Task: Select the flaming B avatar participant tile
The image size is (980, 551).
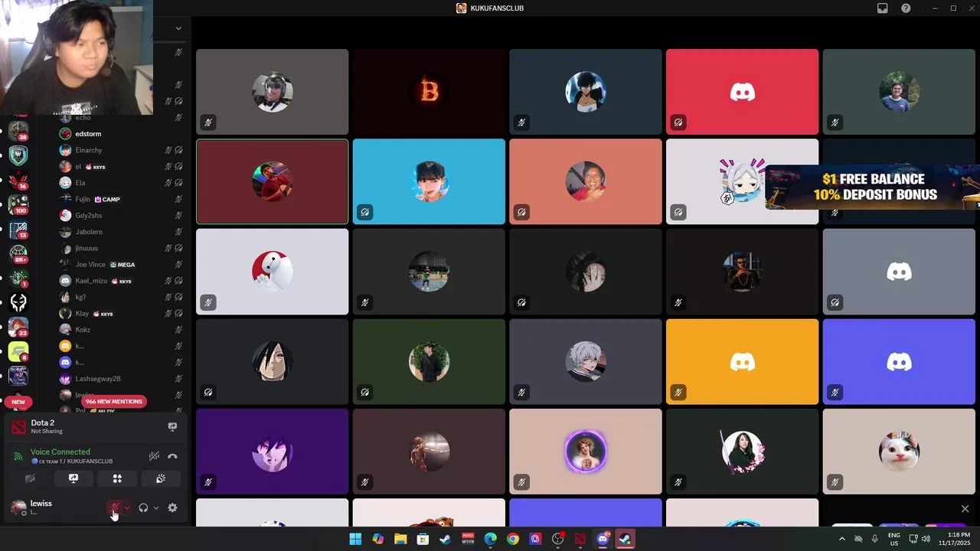Action: [x=429, y=92]
